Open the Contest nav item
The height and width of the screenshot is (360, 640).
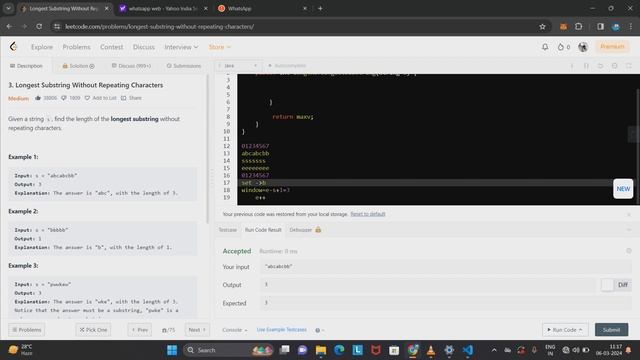pos(111,47)
